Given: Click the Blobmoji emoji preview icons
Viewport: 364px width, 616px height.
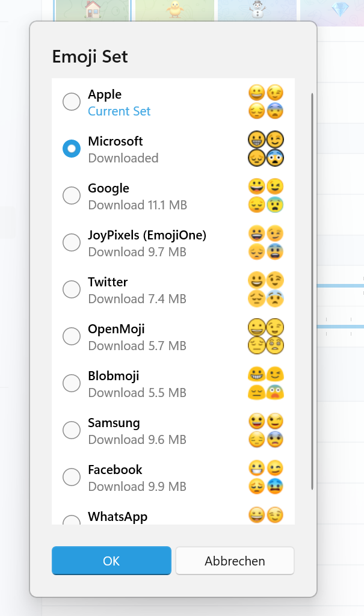Looking at the screenshot, I should point(266,383).
